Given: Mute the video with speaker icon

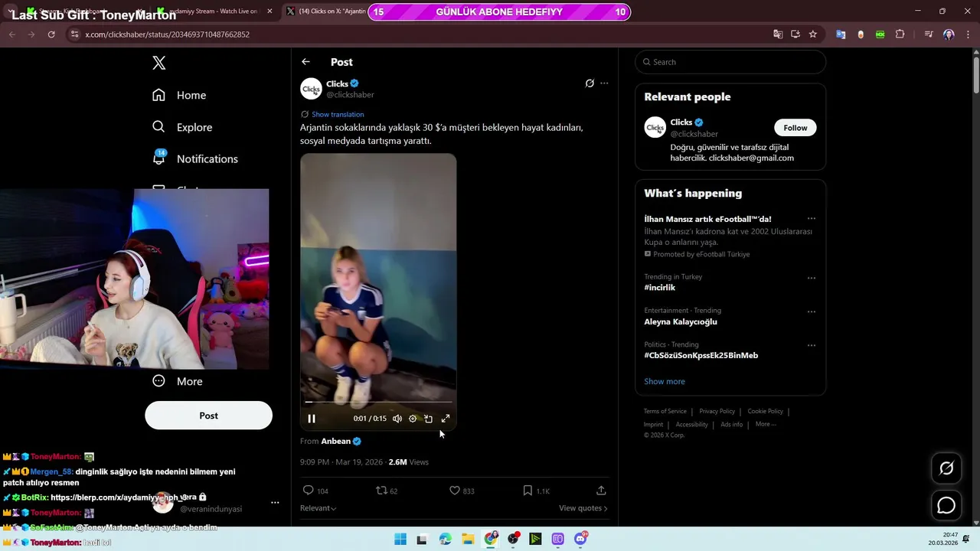Looking at the screenshot, I should 397,419.
